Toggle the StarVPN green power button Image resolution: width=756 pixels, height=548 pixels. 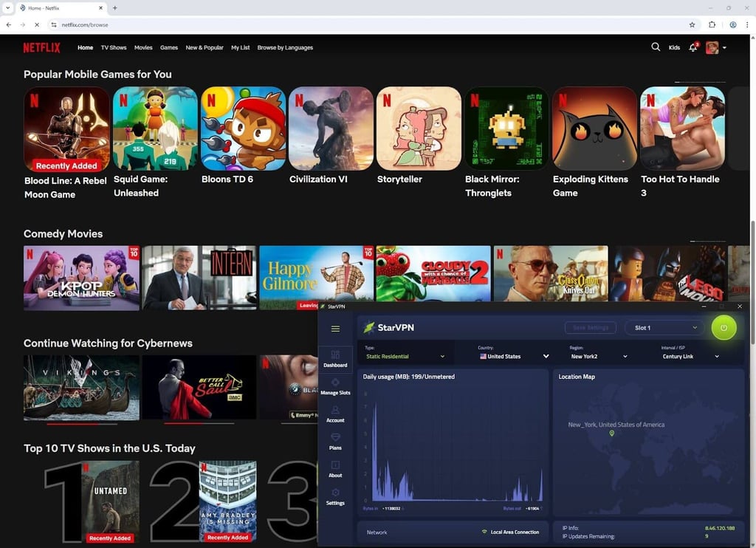(x=724, y=328)
